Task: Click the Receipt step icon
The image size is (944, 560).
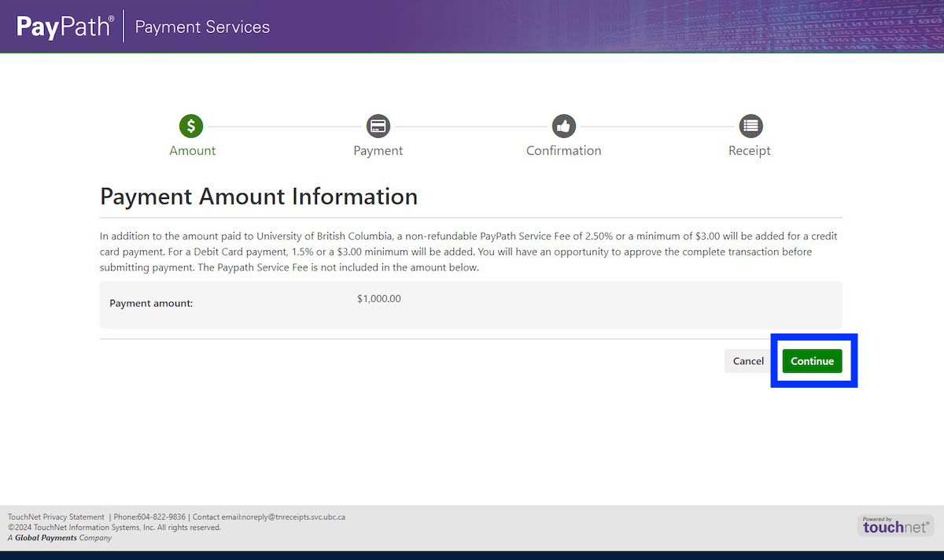Action: click(x=749, y=126)
